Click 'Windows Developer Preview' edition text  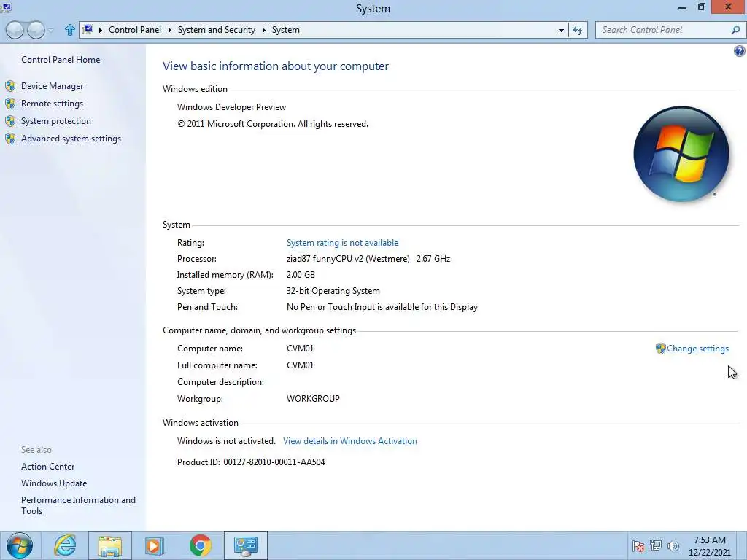pyautogui.click(x=231, y=107)
